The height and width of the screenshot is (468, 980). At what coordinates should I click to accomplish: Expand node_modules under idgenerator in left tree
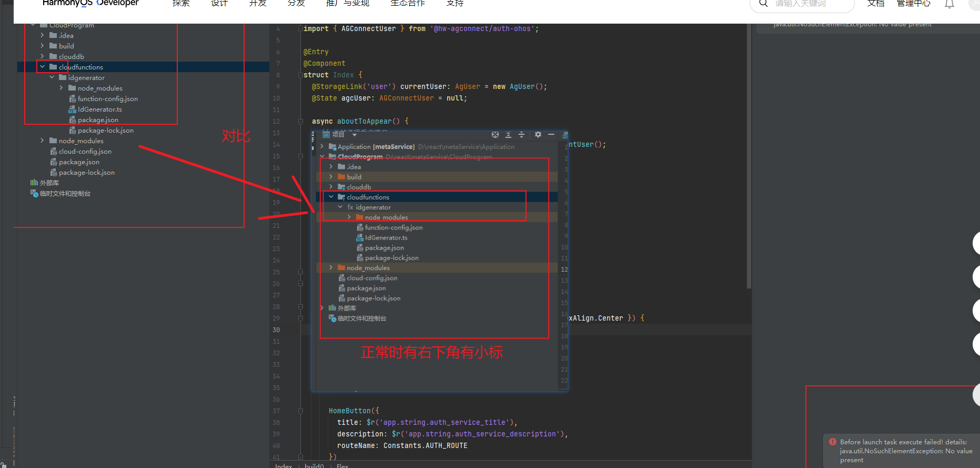[x=61, y=88]
